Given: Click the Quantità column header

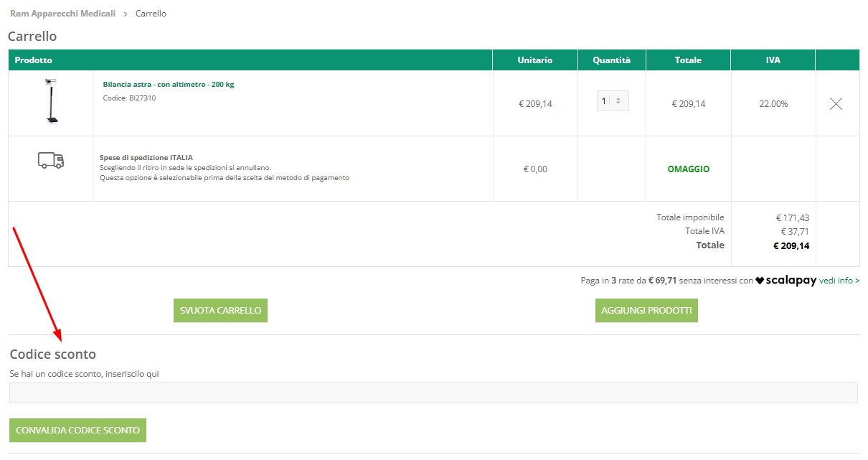Looking at the screenshot, I should click(611, 60).
